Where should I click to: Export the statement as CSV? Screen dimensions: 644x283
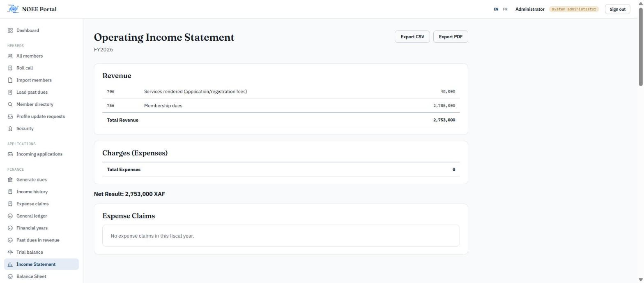[412, 37]
